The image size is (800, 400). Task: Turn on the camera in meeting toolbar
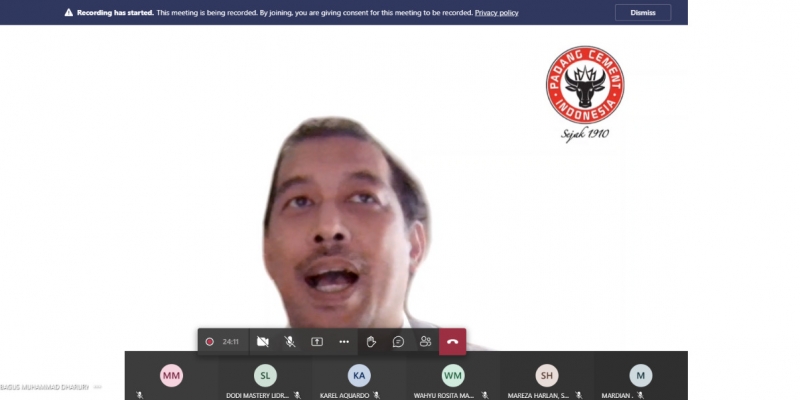(x=262, y=341)
